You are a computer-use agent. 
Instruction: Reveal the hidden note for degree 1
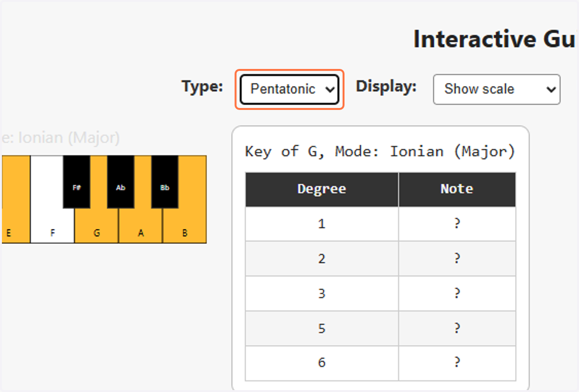tap(457, 224)
